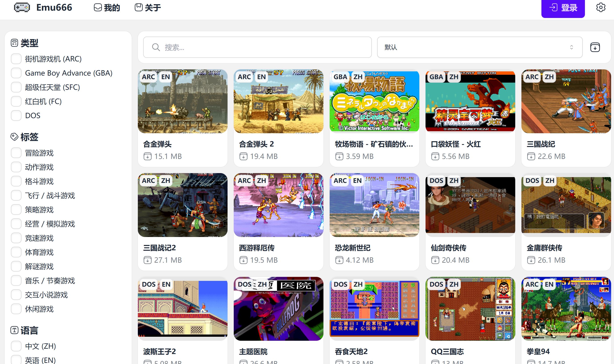Click the 标签 tag icon
Viewport: 614px width, 364px height.
pos(14,137)
